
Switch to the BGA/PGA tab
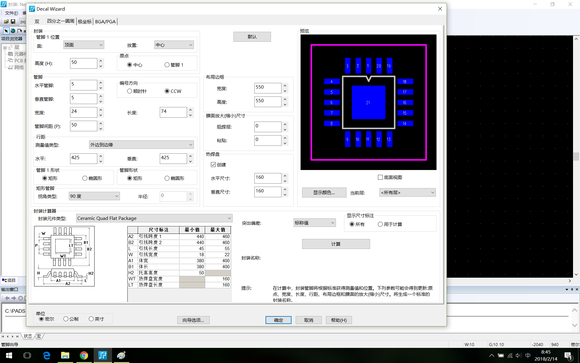tap(105, 21)
